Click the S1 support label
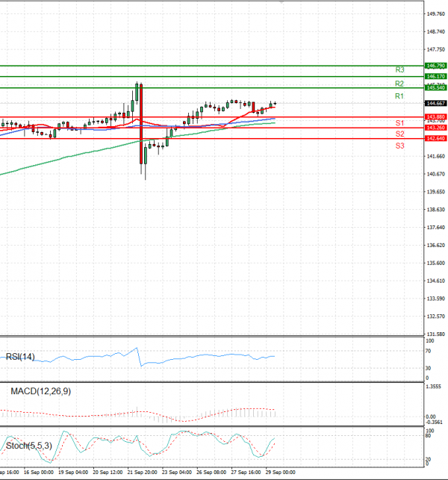This screenshot has height=480, width=448. [x=399, y=123]
